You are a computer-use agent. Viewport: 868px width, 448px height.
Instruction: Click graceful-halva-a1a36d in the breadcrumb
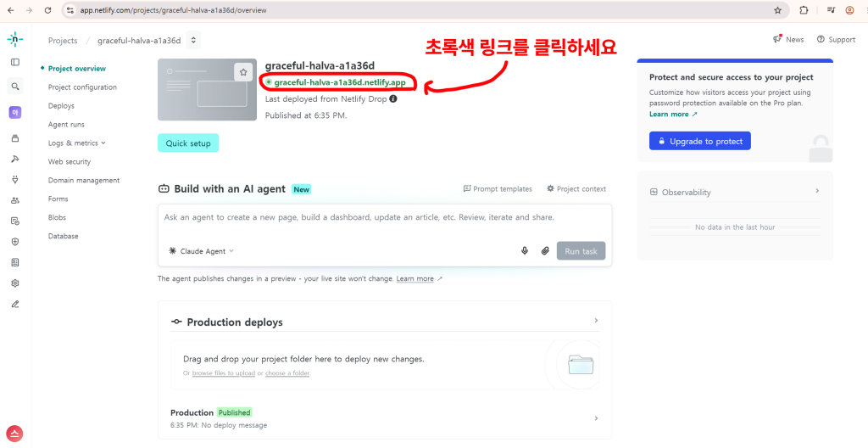(x=139, y=41)
